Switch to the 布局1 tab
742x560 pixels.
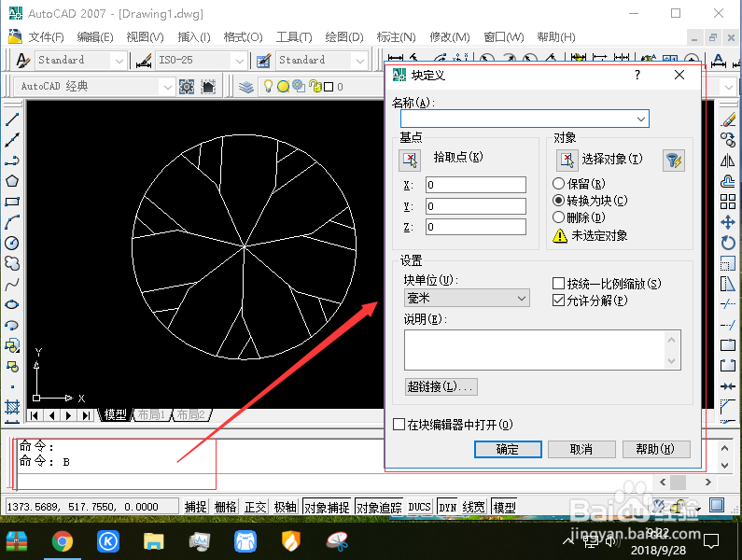(x=151, y=414)
